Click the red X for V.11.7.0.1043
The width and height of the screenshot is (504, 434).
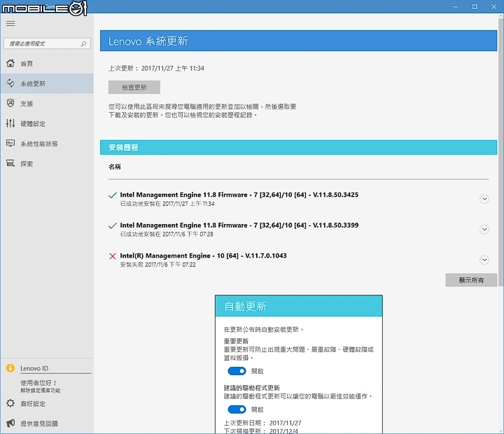click(113, 256)
